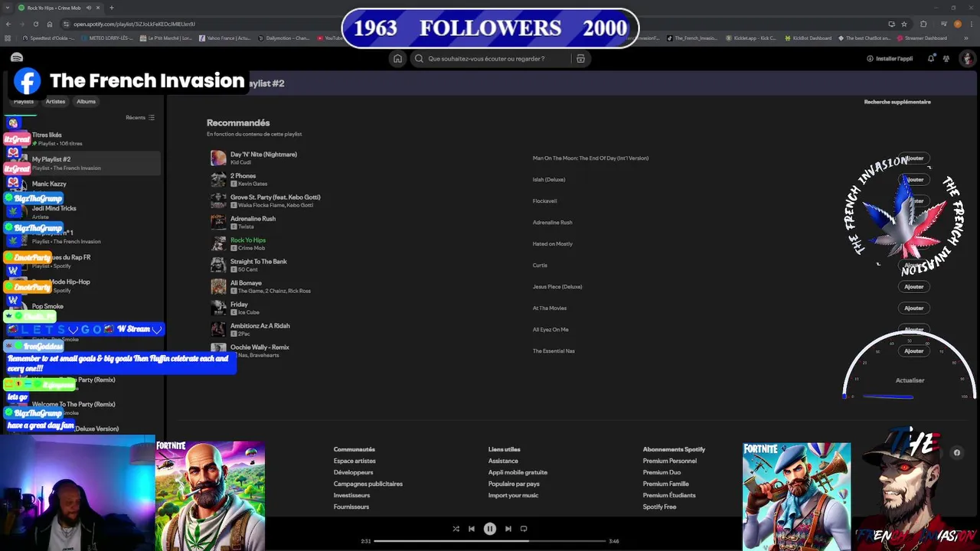Click Straight To The Bank album thumbnail

[x=218, y=266]
